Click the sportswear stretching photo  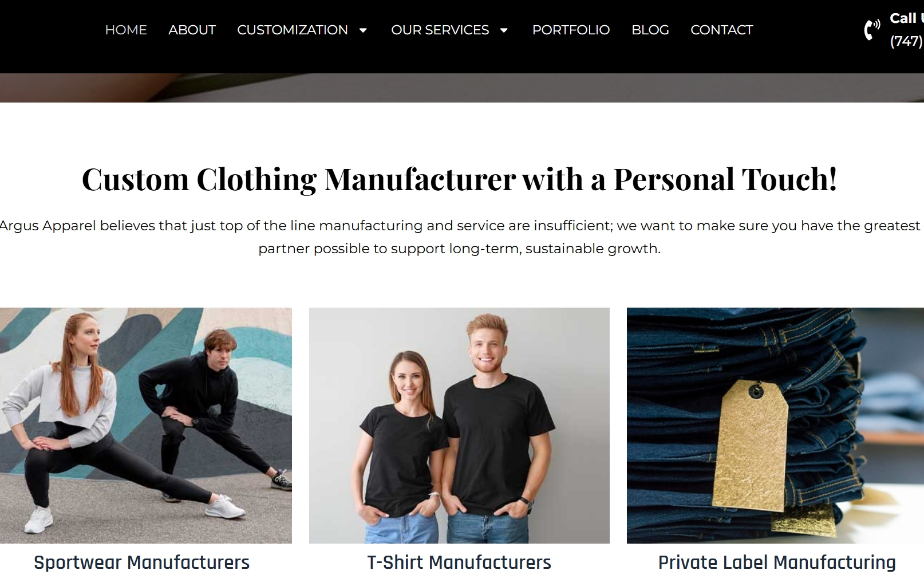point(146,425)
